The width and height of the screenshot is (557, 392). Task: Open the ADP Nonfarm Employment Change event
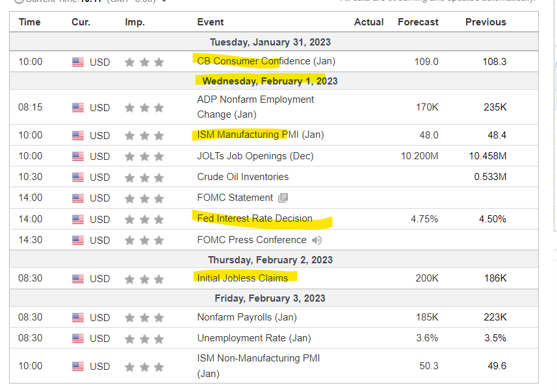255,107
